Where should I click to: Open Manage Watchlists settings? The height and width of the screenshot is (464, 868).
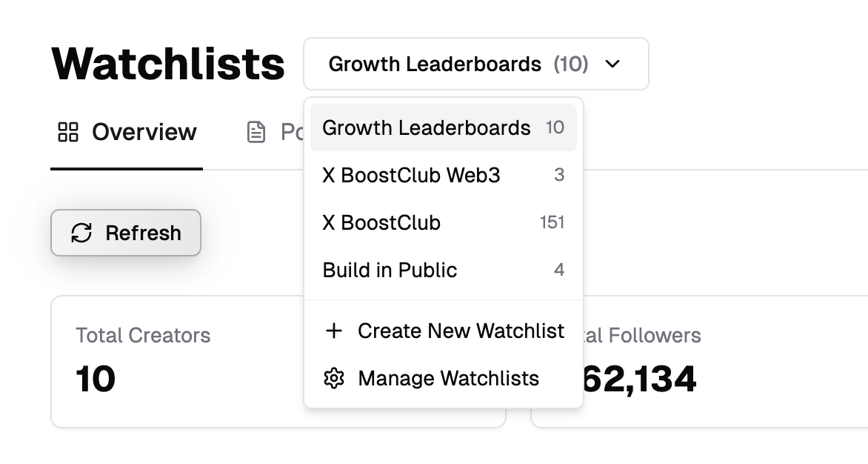coord(444,379)
